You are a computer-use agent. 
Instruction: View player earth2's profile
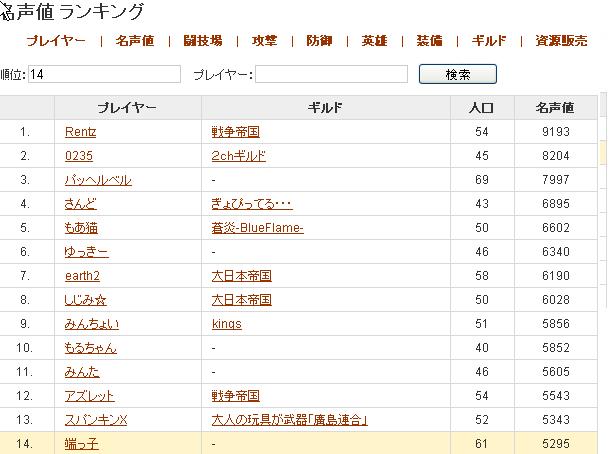[82, 276]
